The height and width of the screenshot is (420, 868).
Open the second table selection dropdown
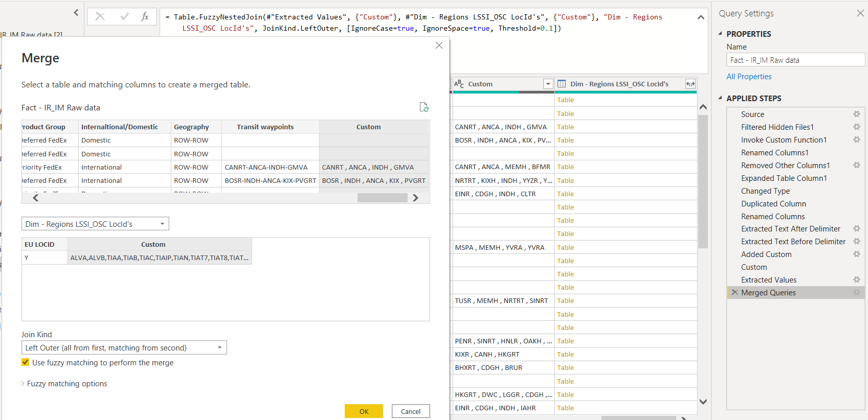point(95,224)
